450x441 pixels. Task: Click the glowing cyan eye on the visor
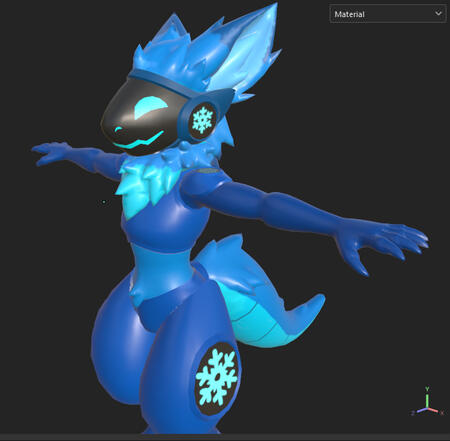point(151,107)
